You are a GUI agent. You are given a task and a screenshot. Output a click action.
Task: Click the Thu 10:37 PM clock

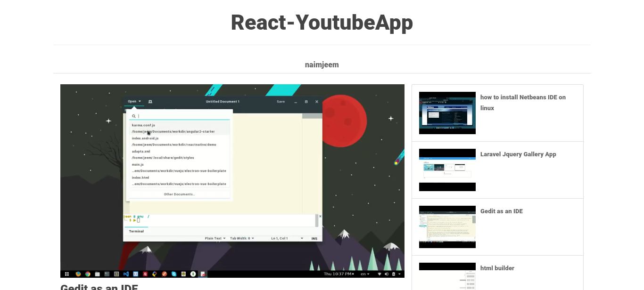[x=339, y=274]
